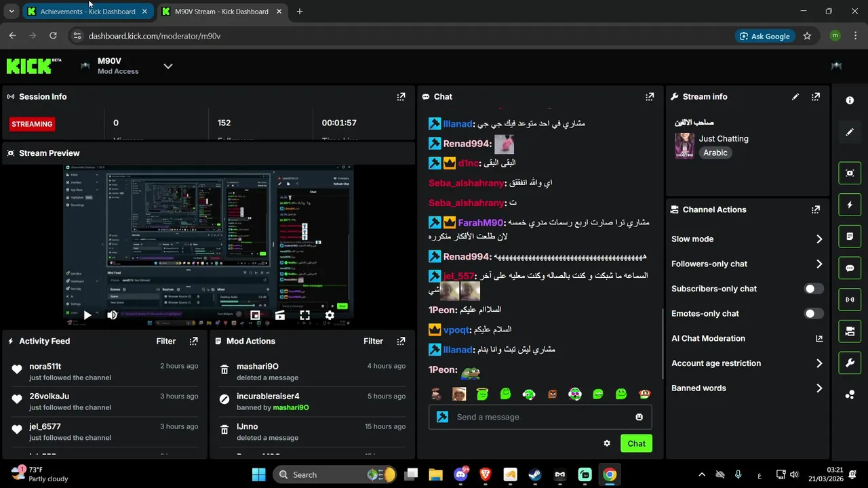Screen dimensions: 868x488
Task: Click the chat scrollbar
Action: tap(663, 344)
